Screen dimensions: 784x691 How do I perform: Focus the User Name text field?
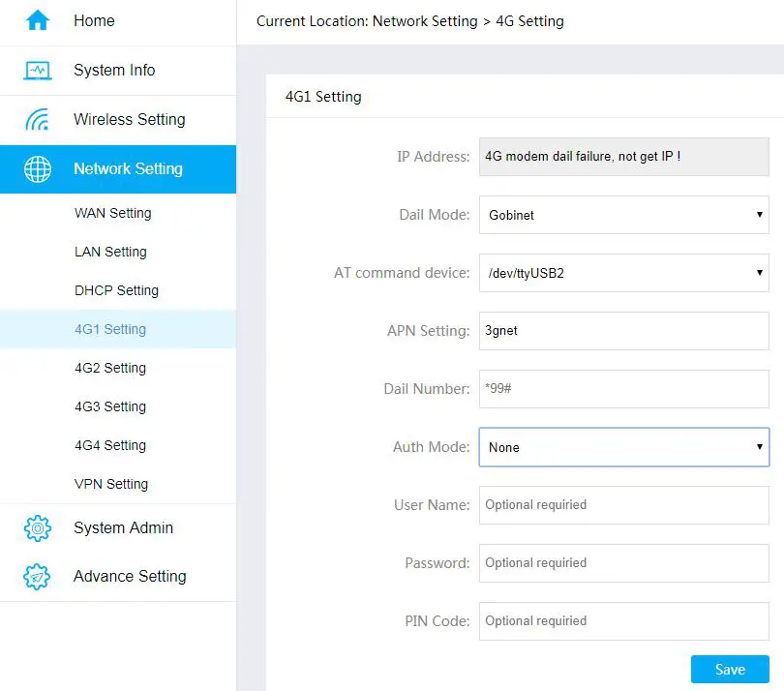[623, 505]
